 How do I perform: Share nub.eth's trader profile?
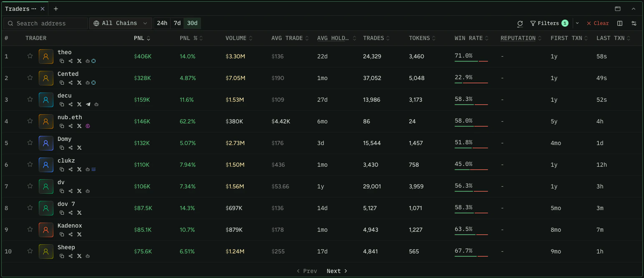click(70, 126)
